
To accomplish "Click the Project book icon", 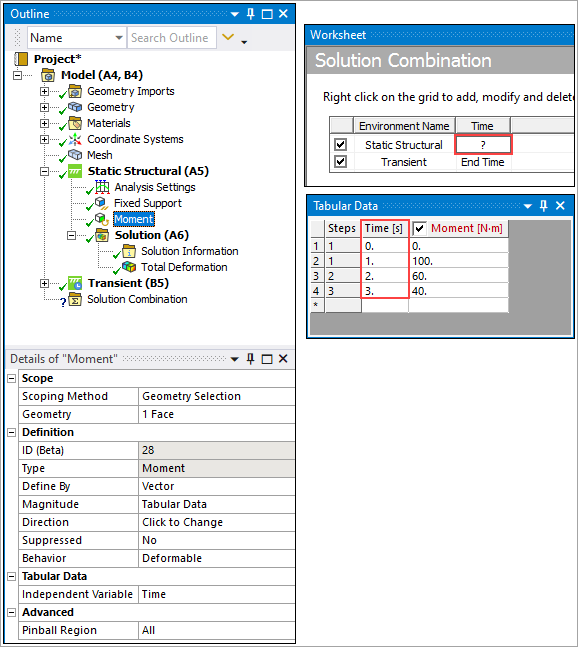I will pyautogui.click(x=21, y=59).
